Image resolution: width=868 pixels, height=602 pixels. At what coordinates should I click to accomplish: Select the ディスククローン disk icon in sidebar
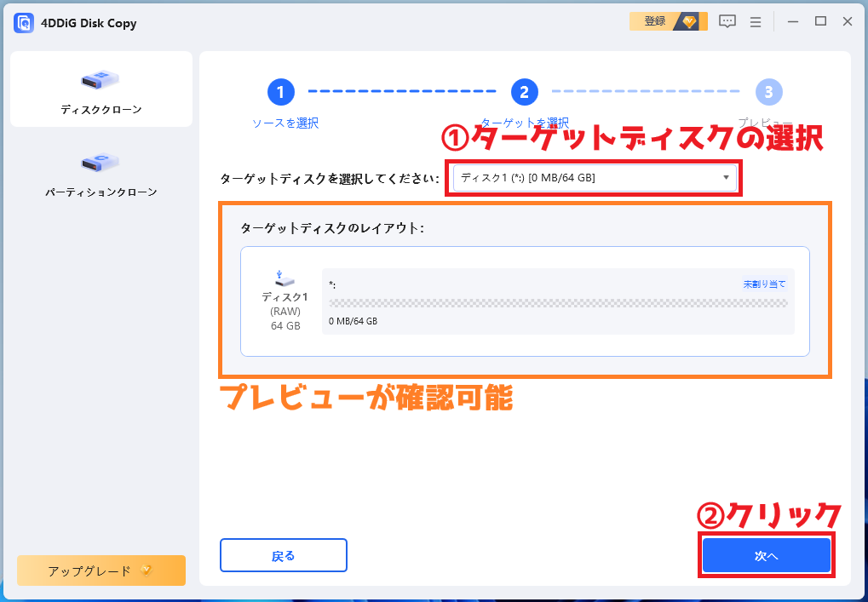tap(100, 78)
